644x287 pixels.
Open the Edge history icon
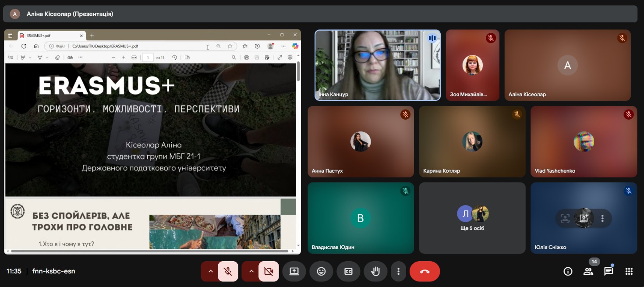click(x=258, y=46)
